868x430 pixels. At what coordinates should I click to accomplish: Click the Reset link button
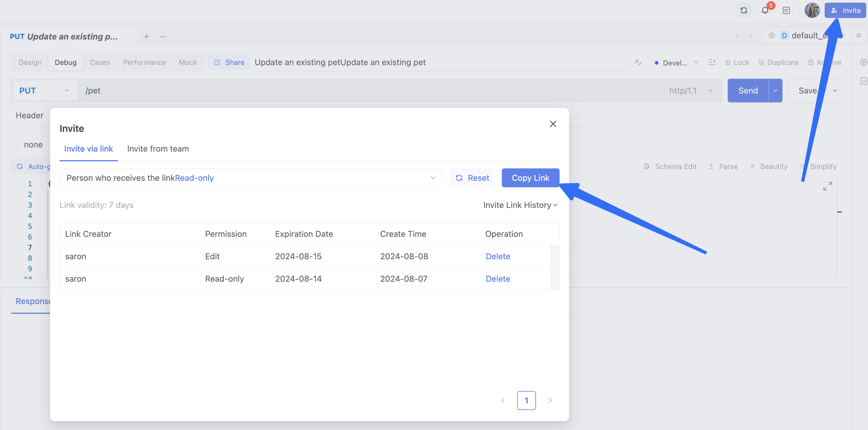472,178
